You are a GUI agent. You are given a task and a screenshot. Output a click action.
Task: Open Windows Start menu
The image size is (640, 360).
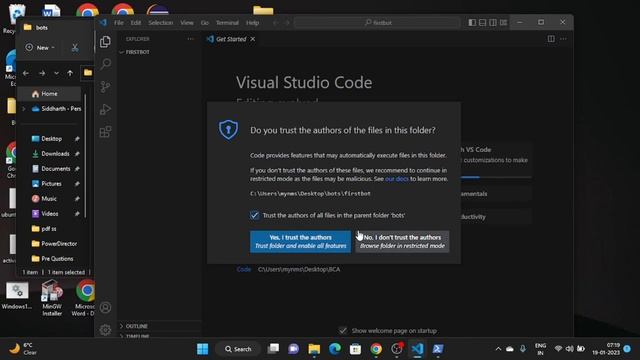click(202, 349)
